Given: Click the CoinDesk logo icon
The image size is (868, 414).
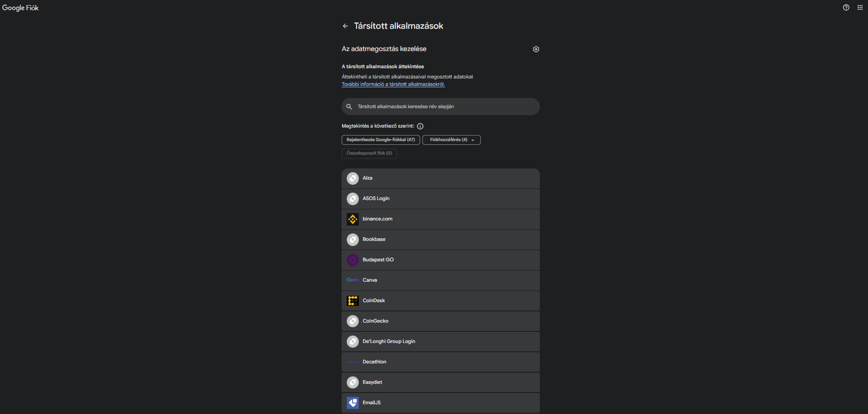Looking at the screenshot, I should (353, 301).
